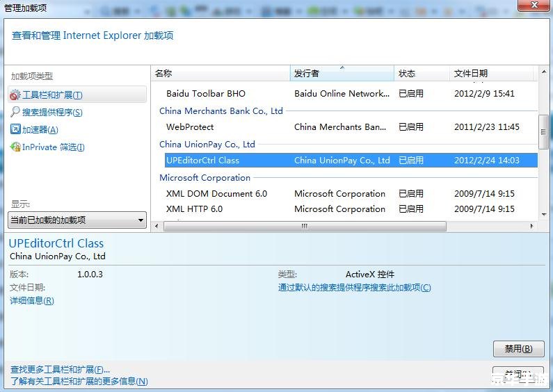Open InPrivate 筛选(I) add-on type
This screenshot has height=392, width=553.
point(54,147)
